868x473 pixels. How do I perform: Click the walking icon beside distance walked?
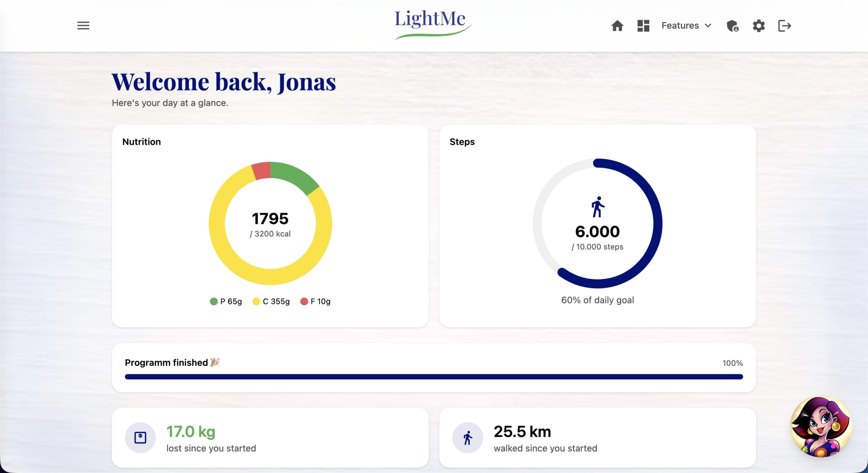pyautogui.click(x=468, y=438)
